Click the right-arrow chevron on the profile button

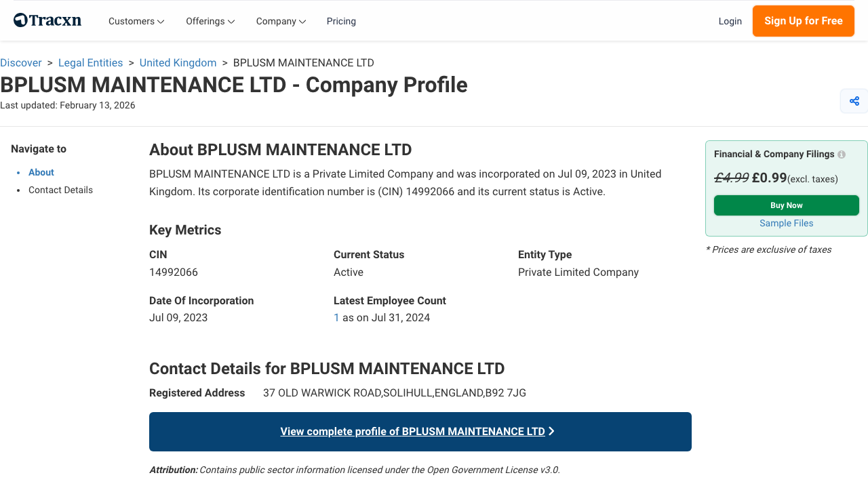pyautogui.click(x=552, y=431)
